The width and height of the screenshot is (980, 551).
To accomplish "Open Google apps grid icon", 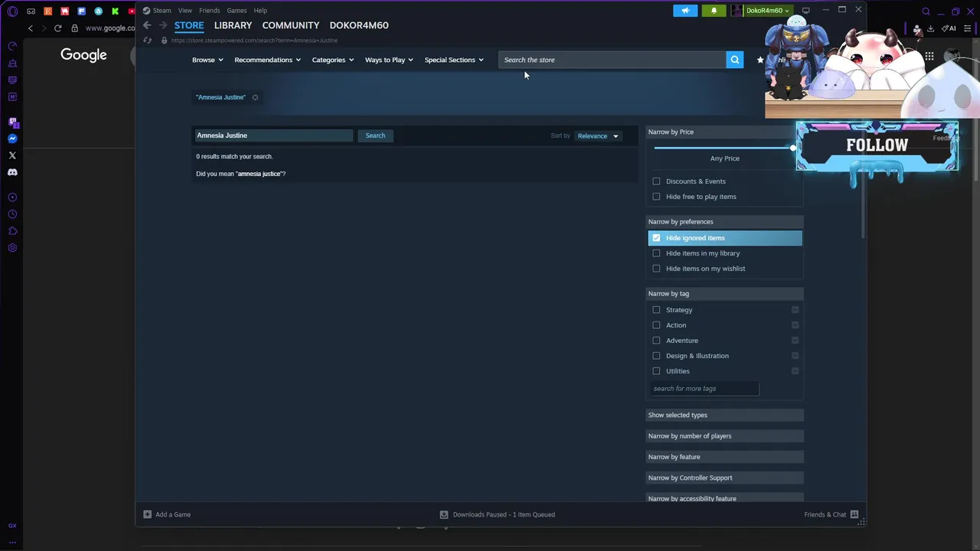I will (929, 56).
